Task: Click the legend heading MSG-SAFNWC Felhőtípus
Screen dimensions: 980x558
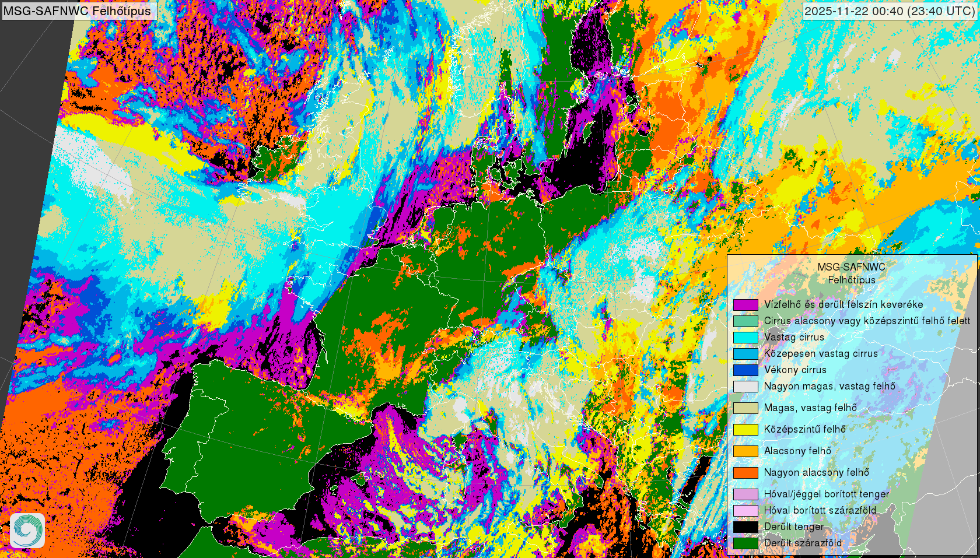Action: pyautogui.click(x=851, y=273)
